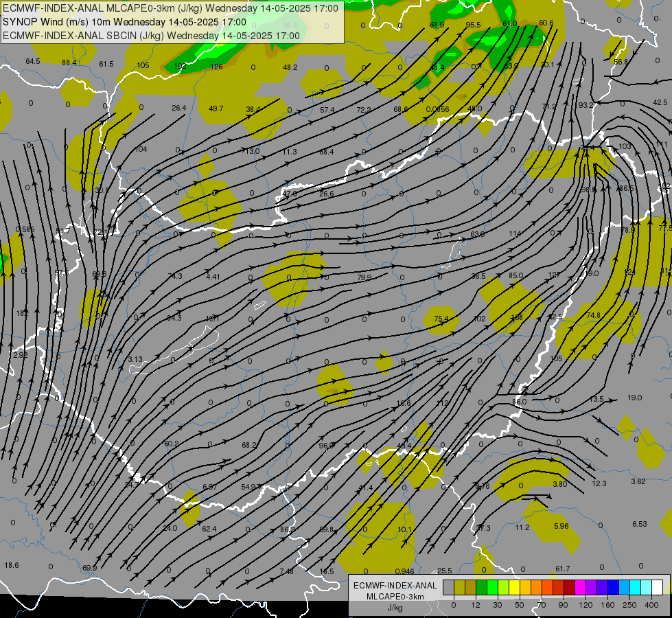672x618 pixels.
Task: Click the map value '79.9'
Action: pos(364,277)
